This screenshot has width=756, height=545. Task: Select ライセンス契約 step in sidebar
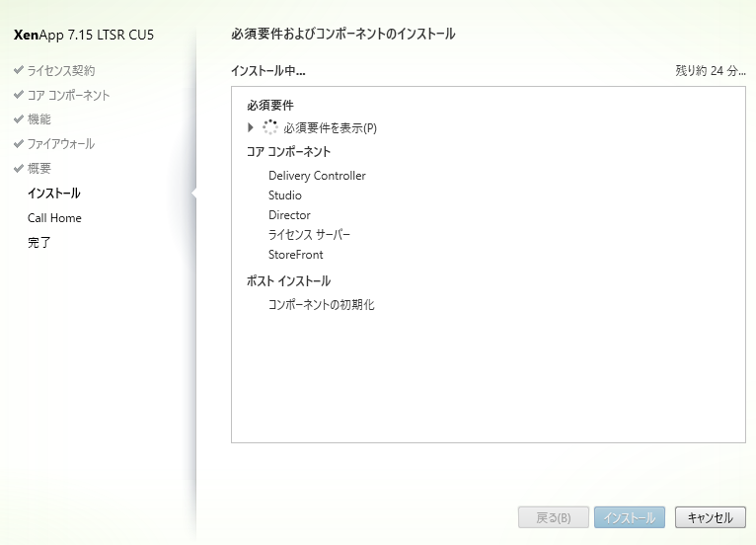coord(61,71)
